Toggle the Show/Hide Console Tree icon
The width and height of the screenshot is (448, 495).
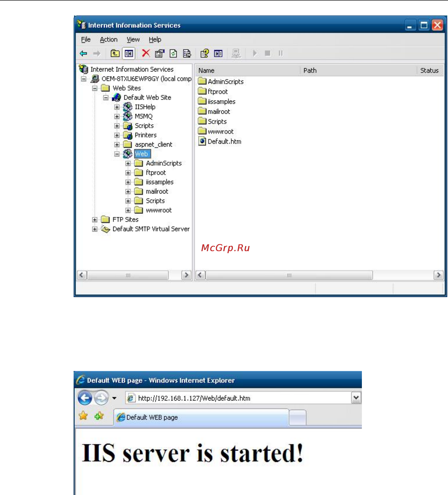click(x=129, y=53)
